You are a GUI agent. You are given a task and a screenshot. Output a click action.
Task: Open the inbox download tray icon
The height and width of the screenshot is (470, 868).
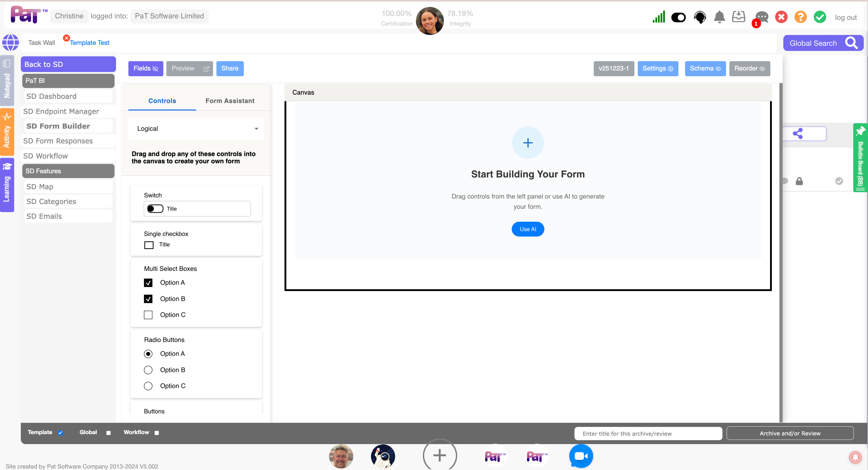[x=738, y=17]
